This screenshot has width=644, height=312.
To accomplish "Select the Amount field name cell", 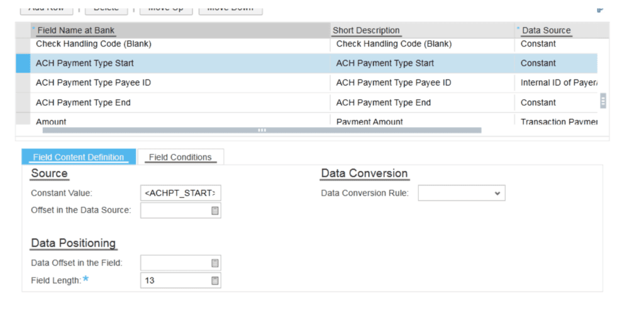I will (180, 120).
